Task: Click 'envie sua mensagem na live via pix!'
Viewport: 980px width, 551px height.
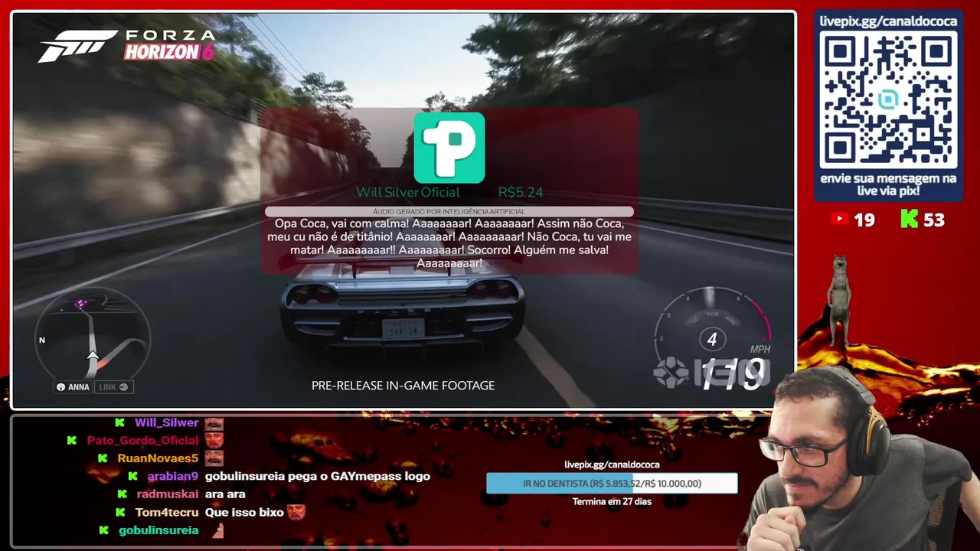Action: point(888,184)
